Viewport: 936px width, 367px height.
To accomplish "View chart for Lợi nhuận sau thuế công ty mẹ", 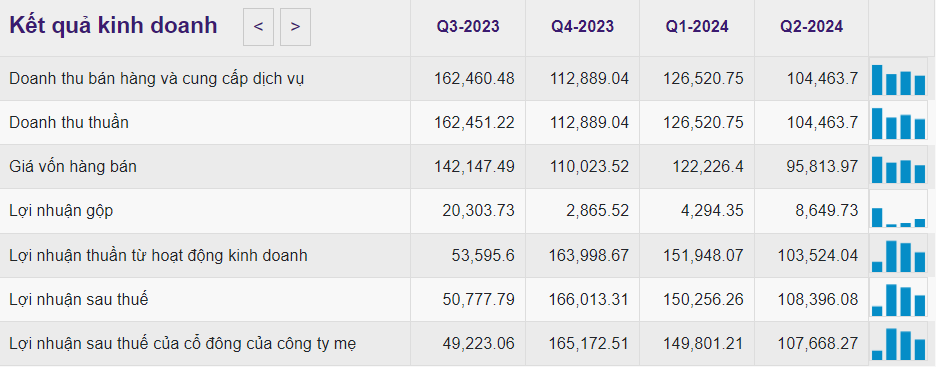I will (898, 344).
